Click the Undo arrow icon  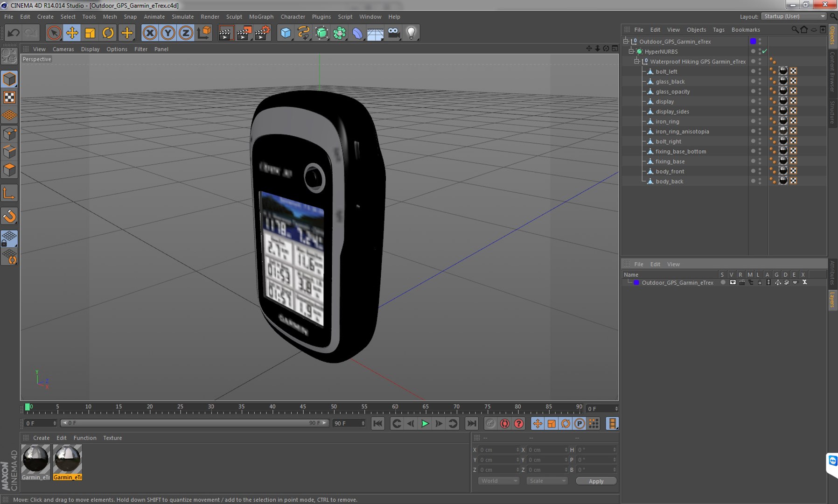click(x=14, y=33)
